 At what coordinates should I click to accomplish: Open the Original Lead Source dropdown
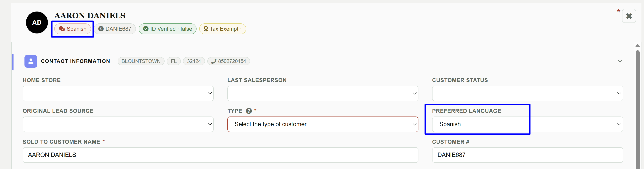coord(118,124)
